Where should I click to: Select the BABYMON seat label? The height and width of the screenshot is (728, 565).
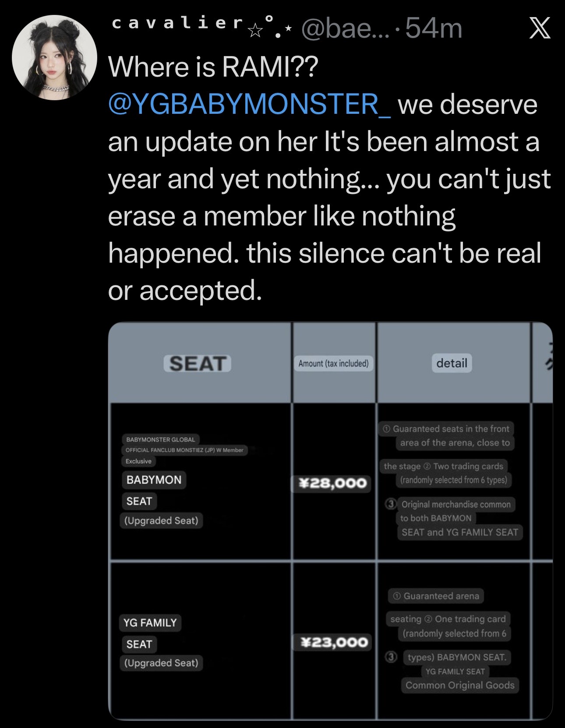pos(154,480)
